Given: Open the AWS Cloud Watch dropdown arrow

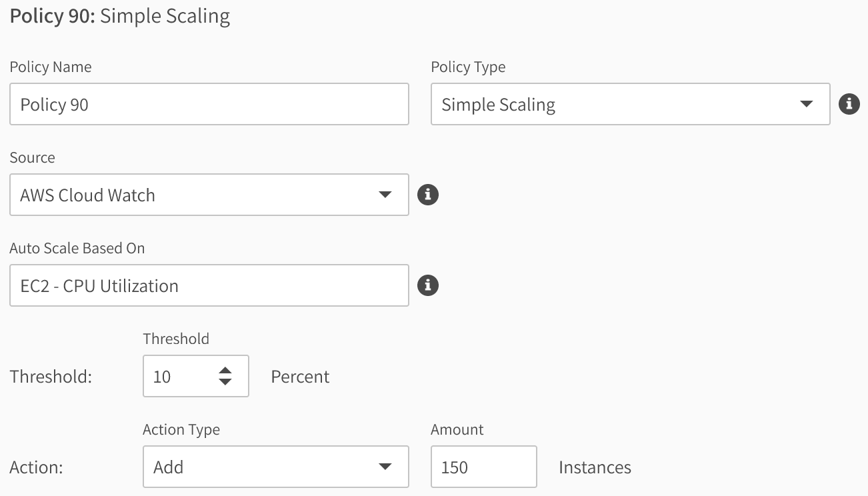Looking at the screenshot, I should 385,195.
